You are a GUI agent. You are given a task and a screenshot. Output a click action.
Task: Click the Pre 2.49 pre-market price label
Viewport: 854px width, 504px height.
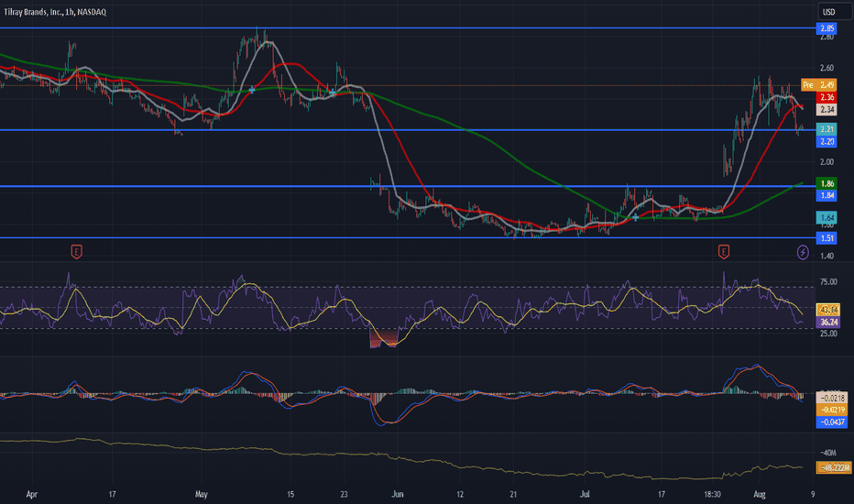point(818,85)
